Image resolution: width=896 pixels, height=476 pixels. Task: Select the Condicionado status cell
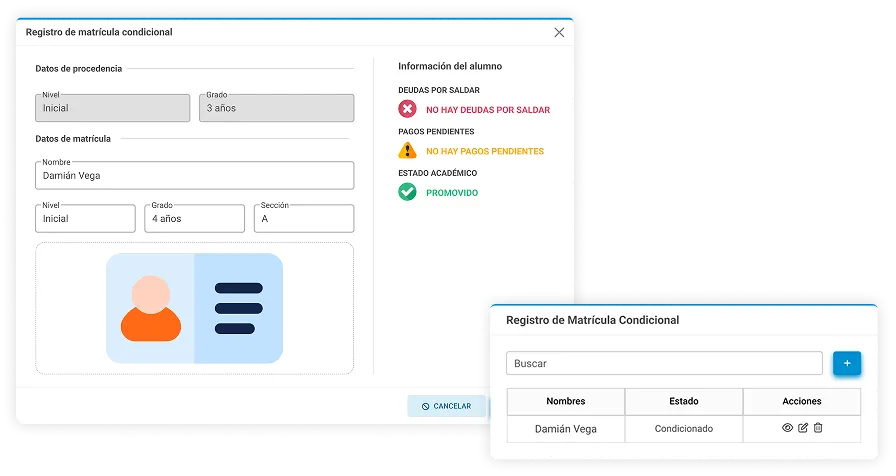click(683, 429)
